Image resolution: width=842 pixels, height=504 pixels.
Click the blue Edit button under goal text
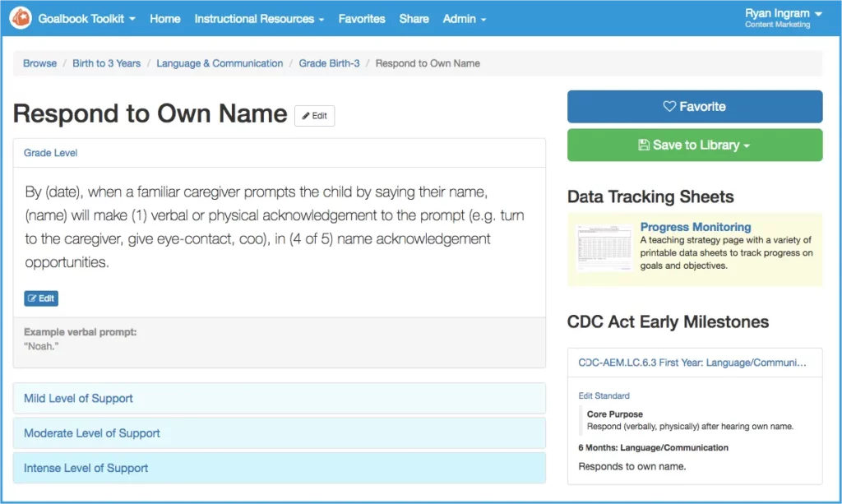[41, 298]
